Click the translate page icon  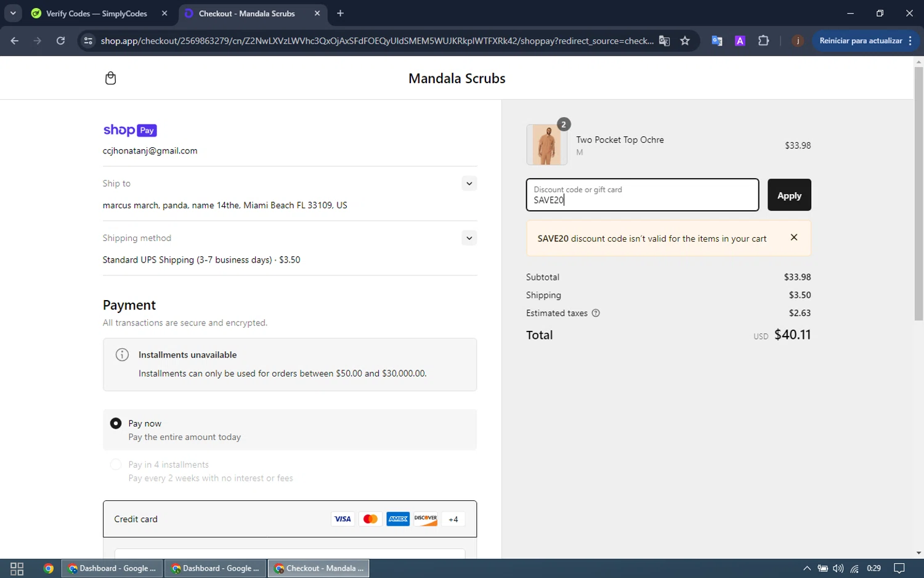(x=664, y=41)
